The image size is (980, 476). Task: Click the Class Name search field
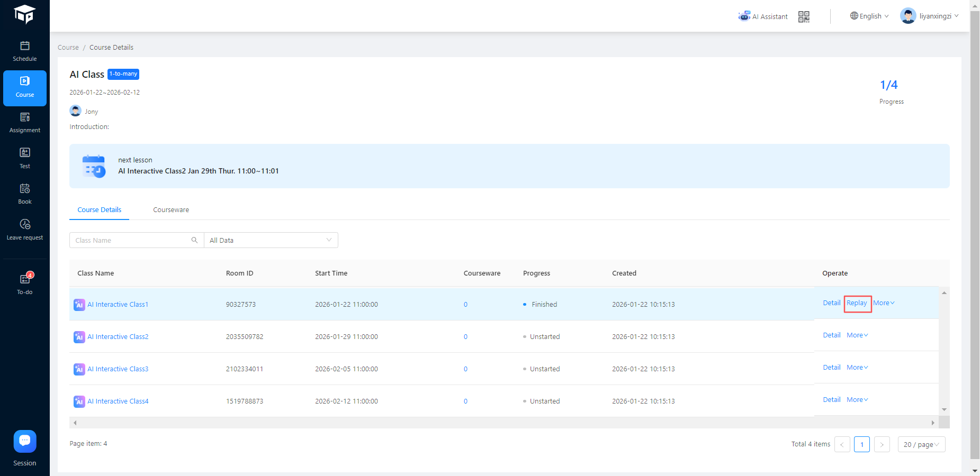(130, 240)
